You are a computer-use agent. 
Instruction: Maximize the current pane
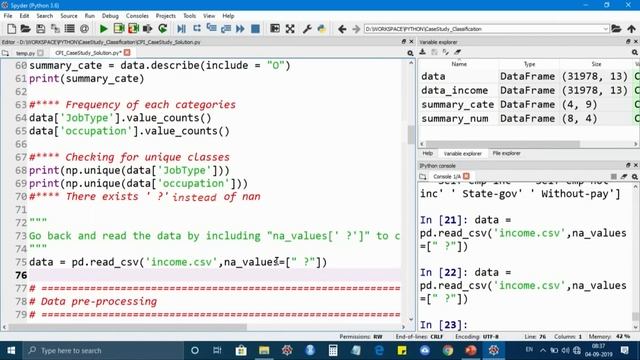275,29
